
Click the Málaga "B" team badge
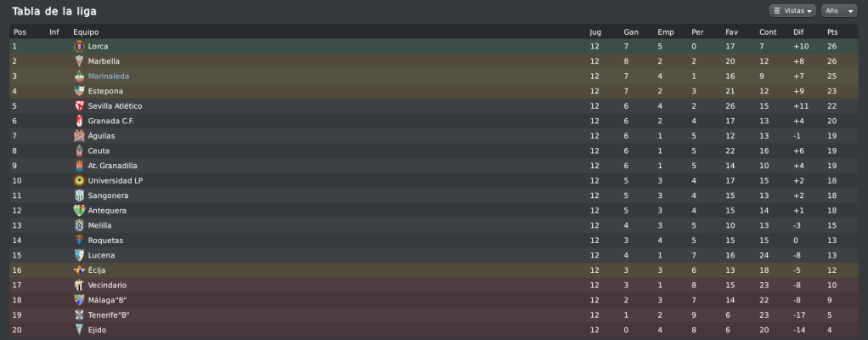tap(80, 300)
